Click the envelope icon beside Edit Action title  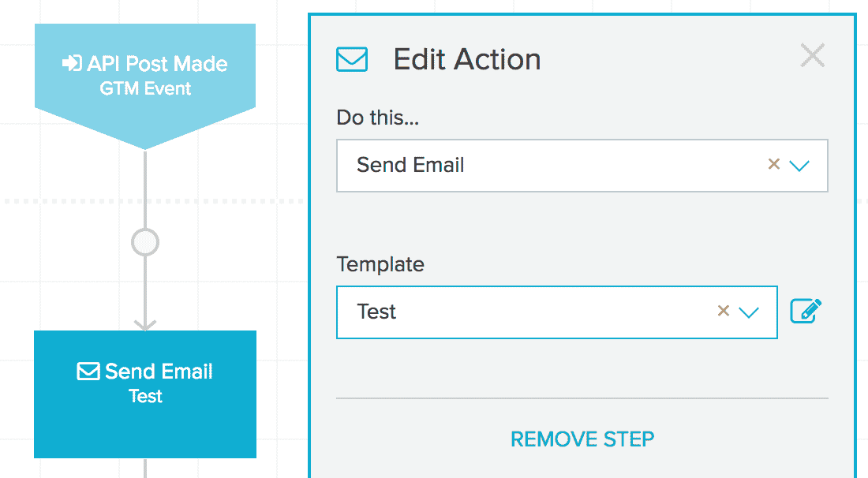coord(352,60)
